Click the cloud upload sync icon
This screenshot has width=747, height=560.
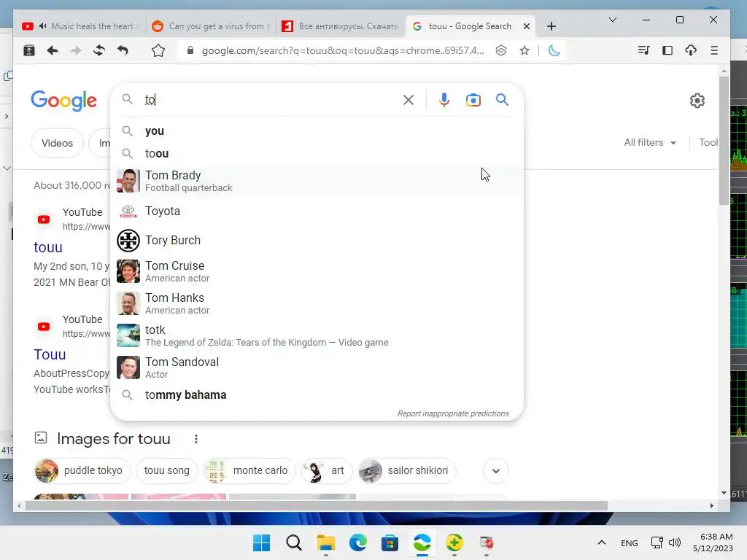(x=691, y=50)
